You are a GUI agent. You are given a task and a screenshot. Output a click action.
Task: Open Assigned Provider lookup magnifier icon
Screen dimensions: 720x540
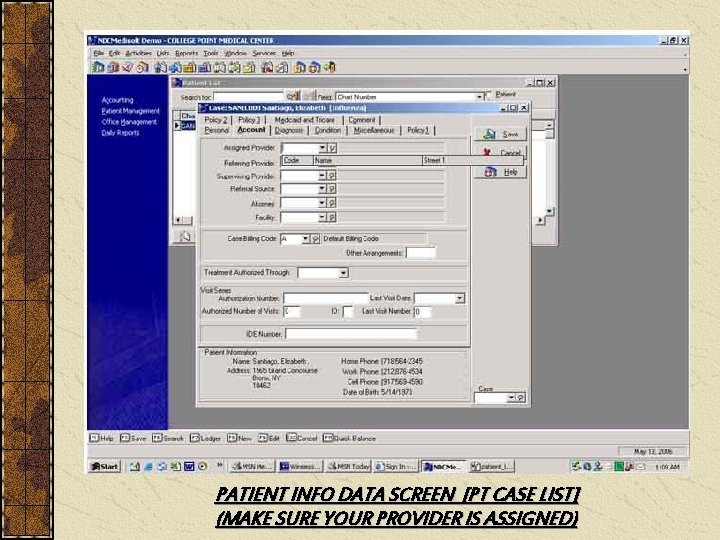332,148
